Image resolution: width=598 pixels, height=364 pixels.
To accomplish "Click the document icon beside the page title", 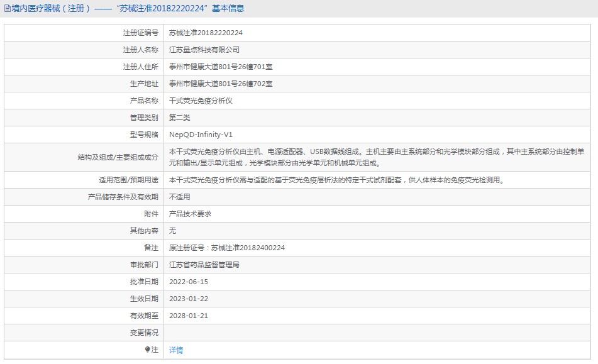I will click(8, 8).
